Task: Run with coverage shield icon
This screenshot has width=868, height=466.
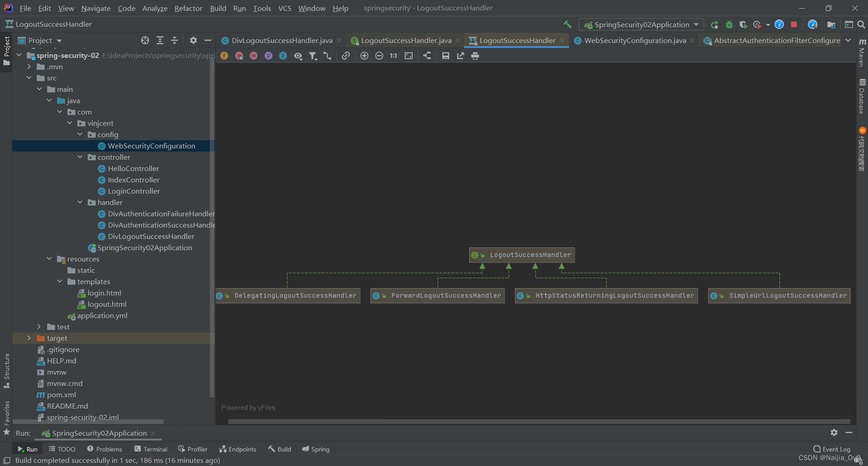Action: 743,24
